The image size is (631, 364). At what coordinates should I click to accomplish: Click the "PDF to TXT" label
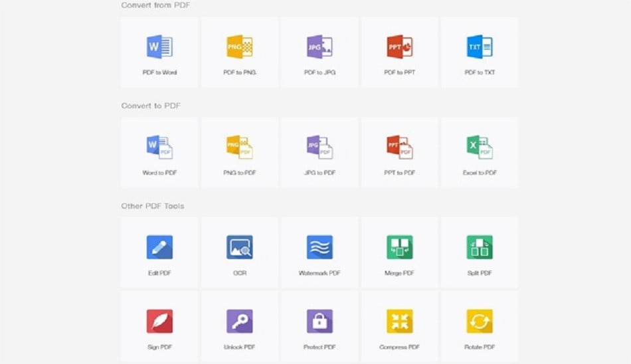(480, 72)
